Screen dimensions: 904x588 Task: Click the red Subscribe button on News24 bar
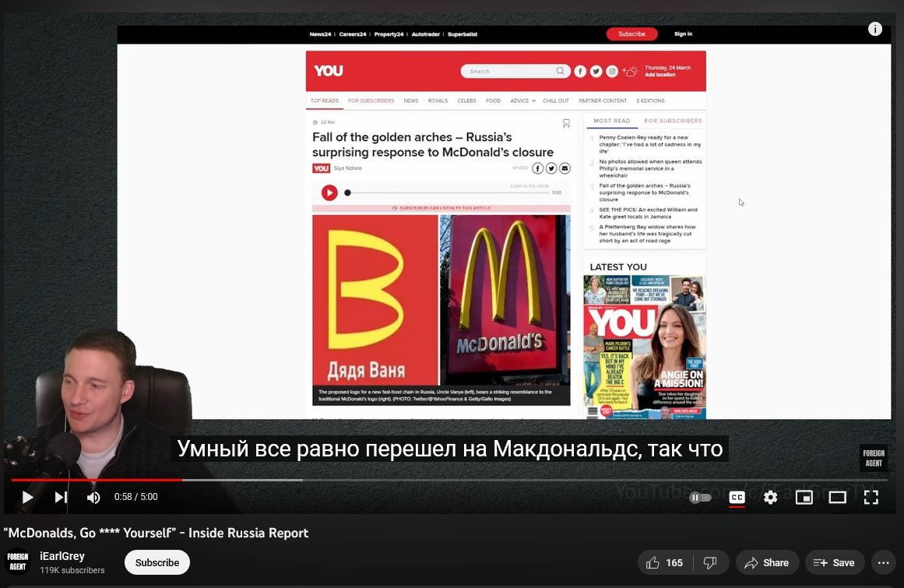click(631, 34)
